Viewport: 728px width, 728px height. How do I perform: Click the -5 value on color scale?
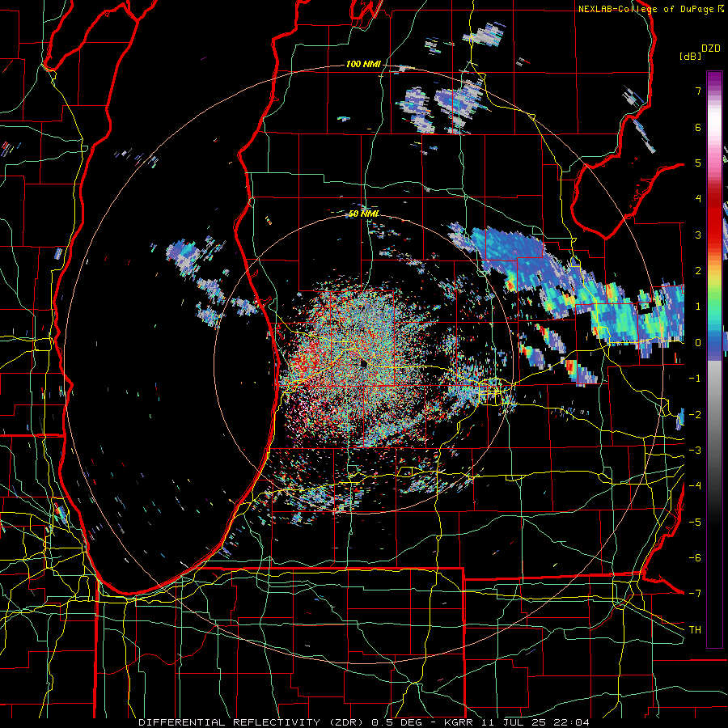[695, 522]
